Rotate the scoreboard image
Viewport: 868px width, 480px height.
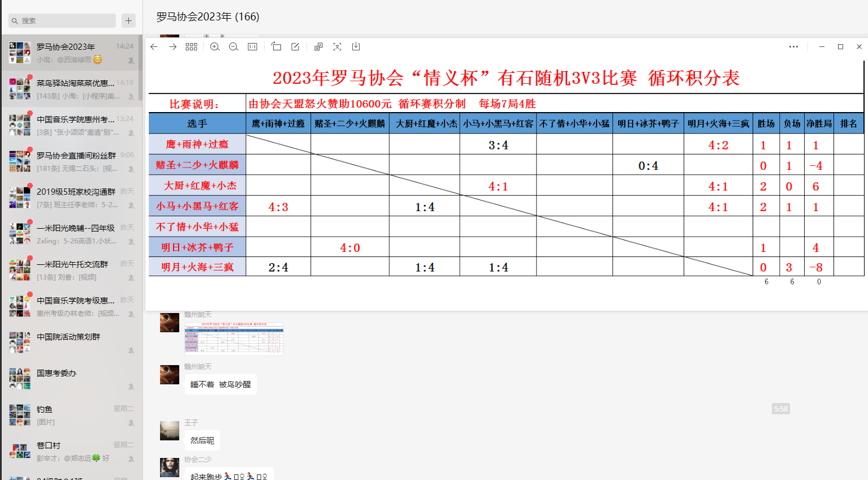276,46
